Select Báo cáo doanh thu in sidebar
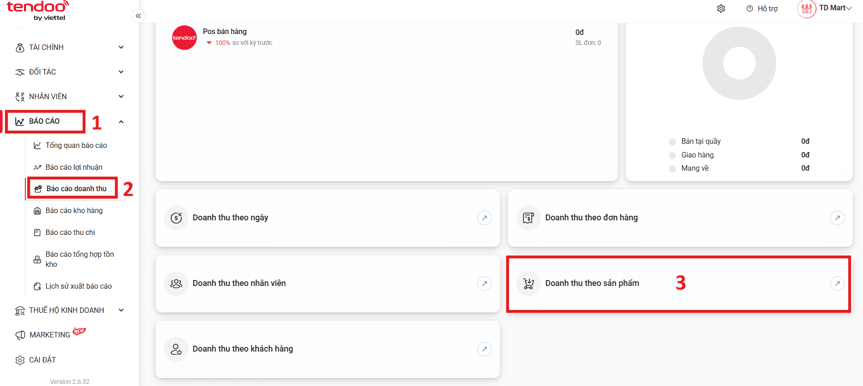 click(72, 188)
